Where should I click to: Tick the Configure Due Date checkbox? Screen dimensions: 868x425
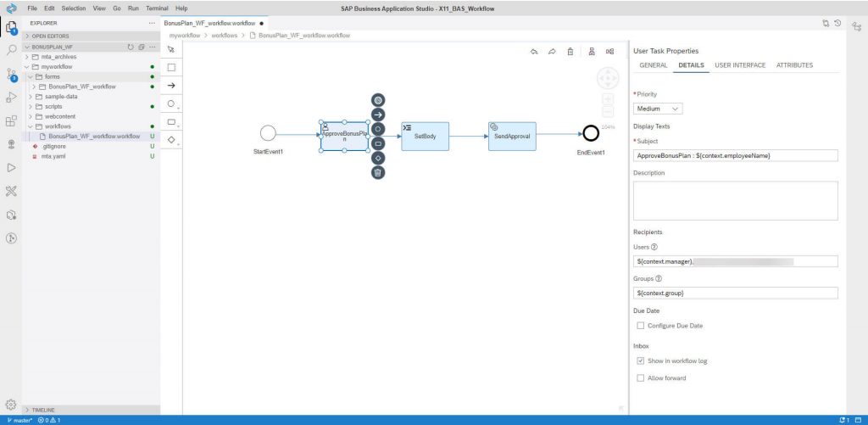(641, 326)
